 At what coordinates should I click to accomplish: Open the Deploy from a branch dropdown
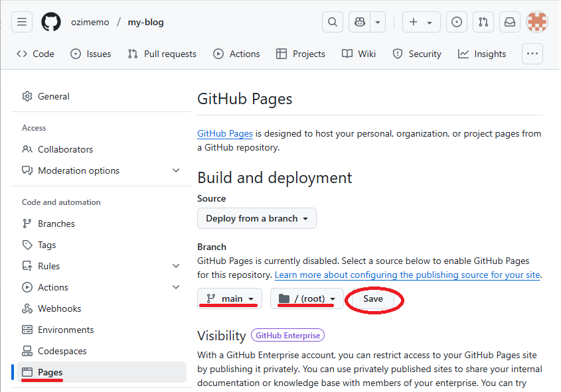257,218
